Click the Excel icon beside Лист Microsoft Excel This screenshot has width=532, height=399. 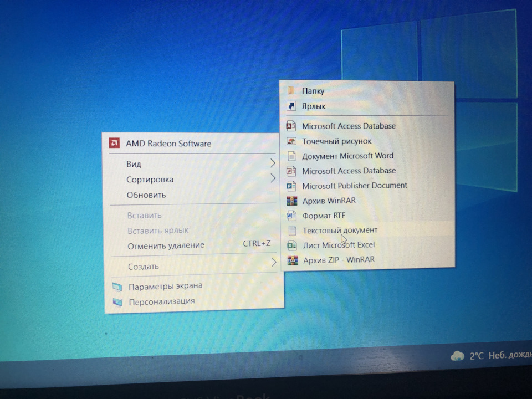[x=292, y=245]
